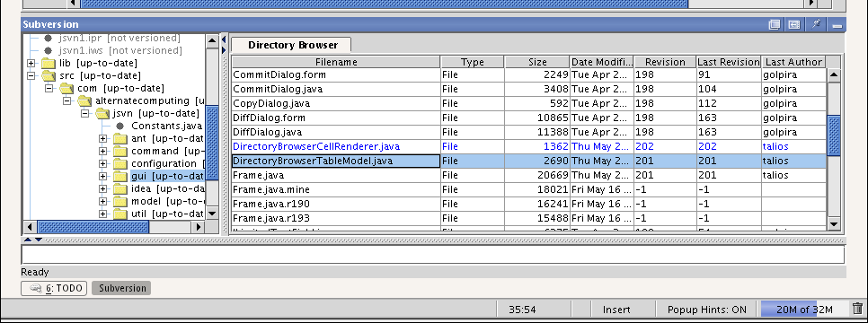Expand left pane with the splitter right arrow
The width and height of the screenshot is (868, 323).
pyautogui.click(x=224, y=50)
